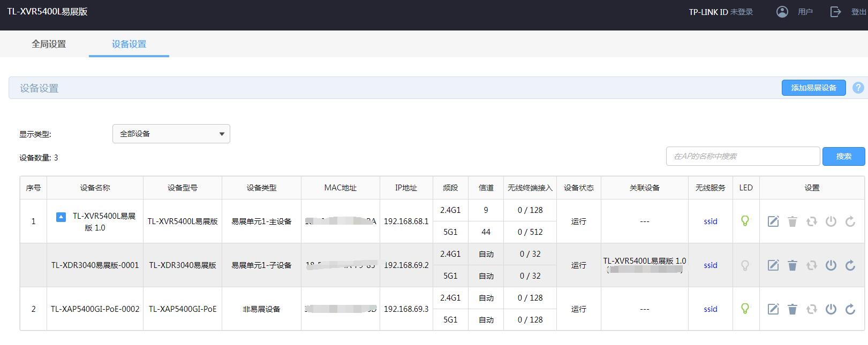Collapse the TL-XVR5400L易展版 1.0 group arrow

point(61,217)
